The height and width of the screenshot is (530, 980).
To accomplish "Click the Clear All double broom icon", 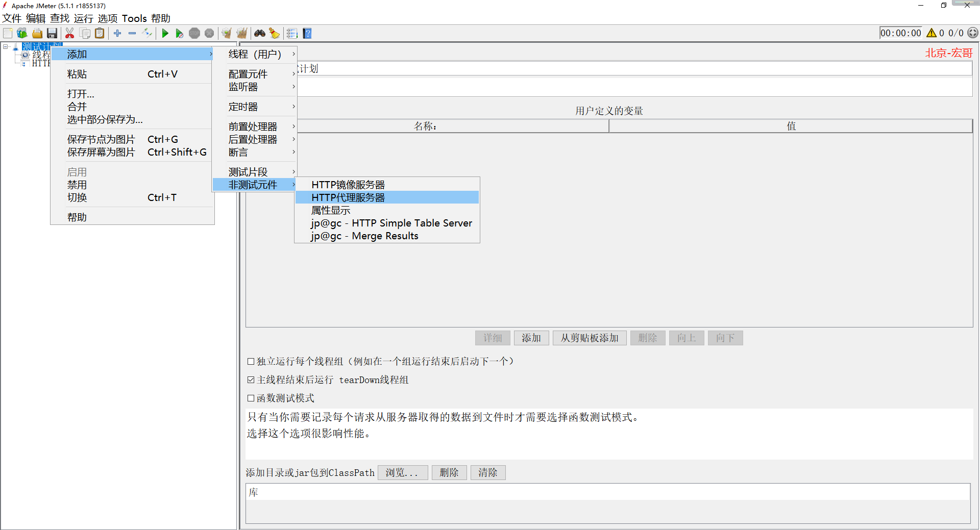I will pyautogui.click(x=241, y=33).
